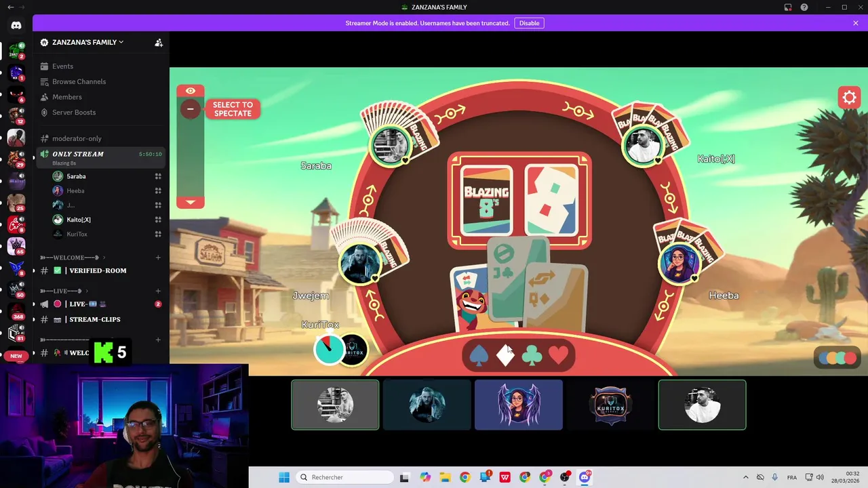
Task: Show hidden system tray icons
Action: [x=746, y=477]
